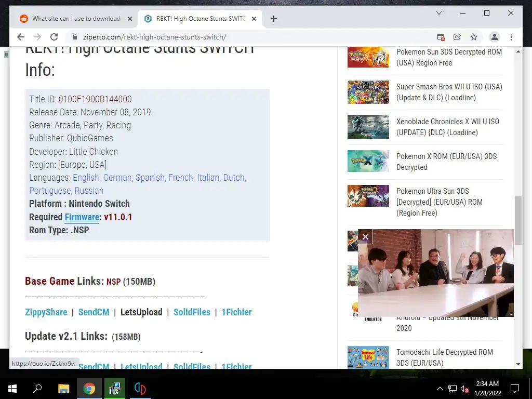Screen dimensions: 532x399
Task: Open Pokemon Ultra Sun 3DS link
Action: click(x=440, y=202)
